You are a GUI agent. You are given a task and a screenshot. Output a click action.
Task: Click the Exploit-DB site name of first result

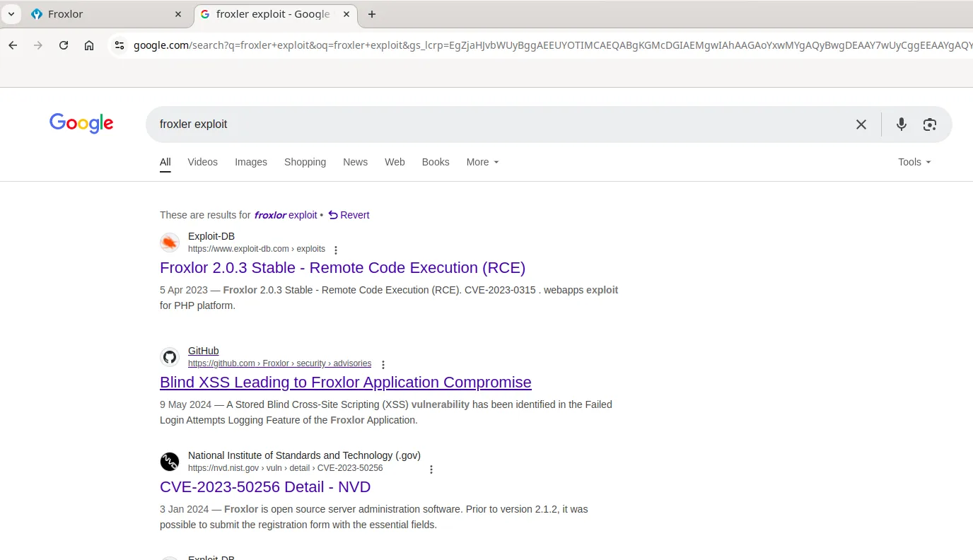pyautogui.click(x=211, y=236)
